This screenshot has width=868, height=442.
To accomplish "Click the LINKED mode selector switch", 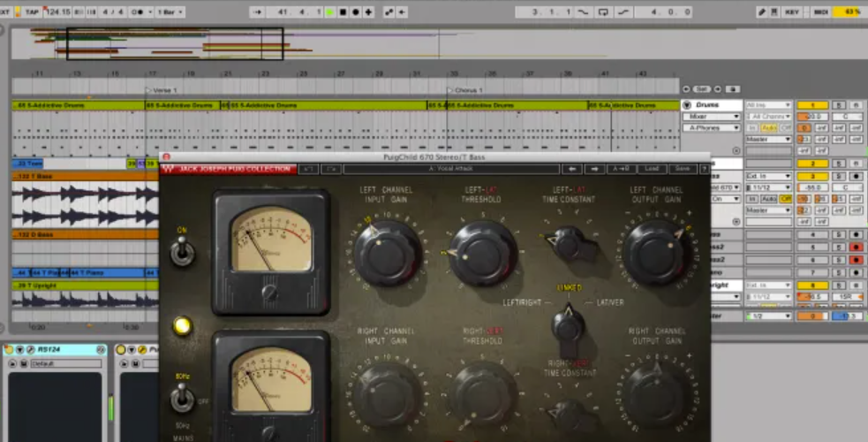I will coord(569,327).
